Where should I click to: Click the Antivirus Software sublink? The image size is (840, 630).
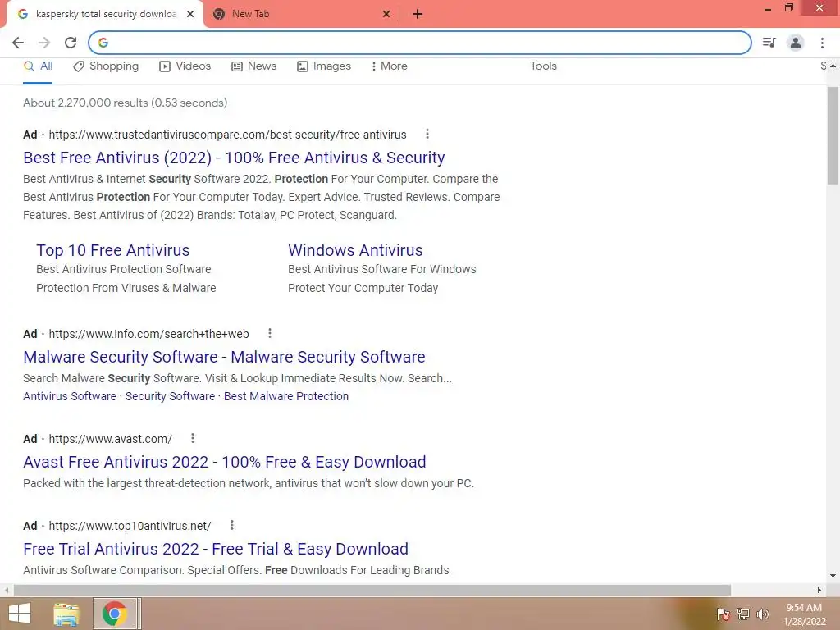[70, 396]
